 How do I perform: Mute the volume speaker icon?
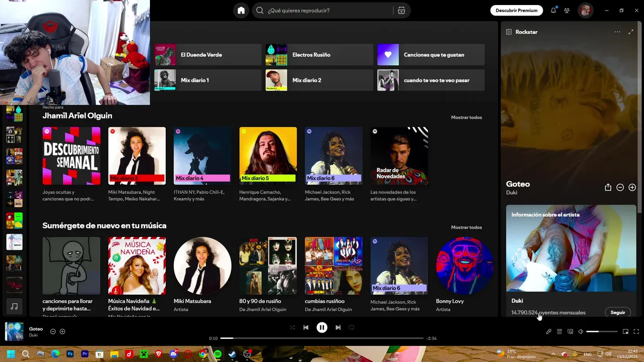[581, 331]
